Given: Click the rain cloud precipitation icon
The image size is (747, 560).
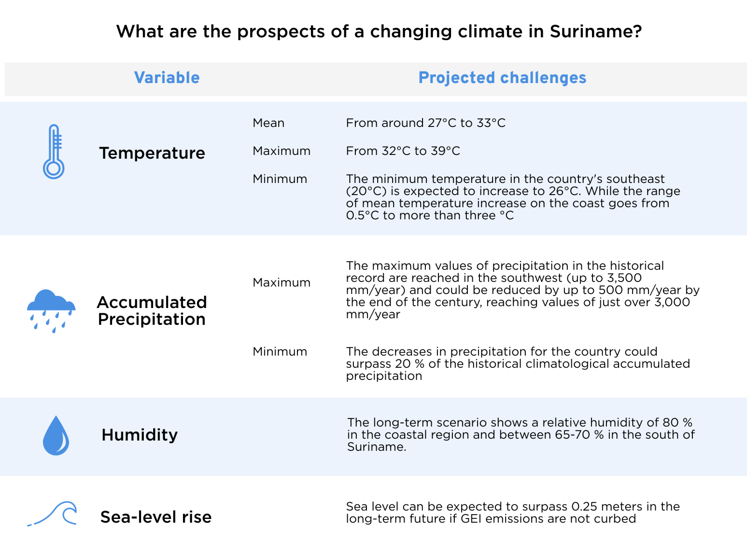Looking at the screenshot, I should click(x=51, y=310).
